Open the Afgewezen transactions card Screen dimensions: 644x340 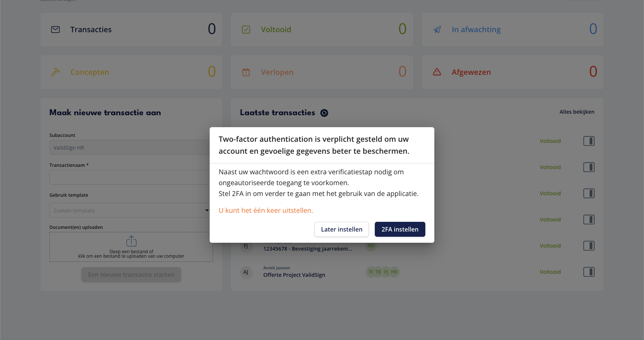coord(513,72)
